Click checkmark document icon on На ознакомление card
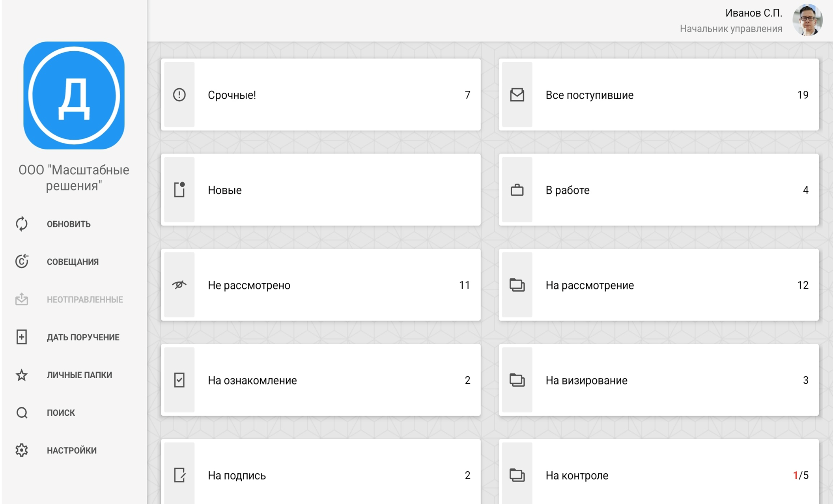This screenshot has height=504, width=833. point(179,380)
